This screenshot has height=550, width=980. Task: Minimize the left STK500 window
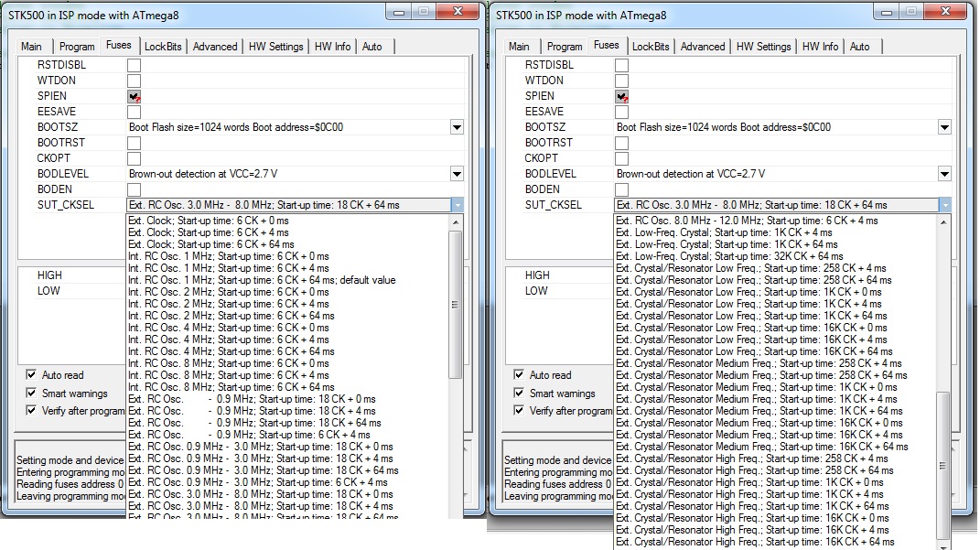click(399, 12)
